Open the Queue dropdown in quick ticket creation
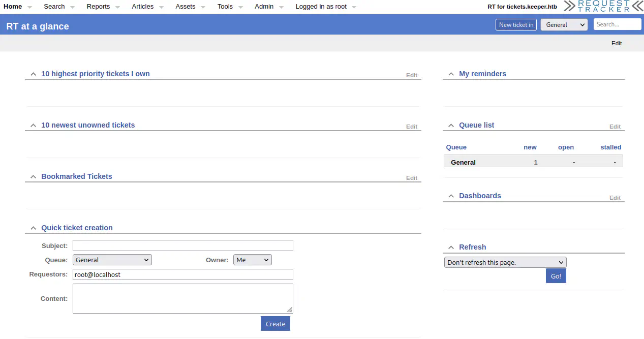The height and width of the screenshot is (339, 644). click(112, 260)
